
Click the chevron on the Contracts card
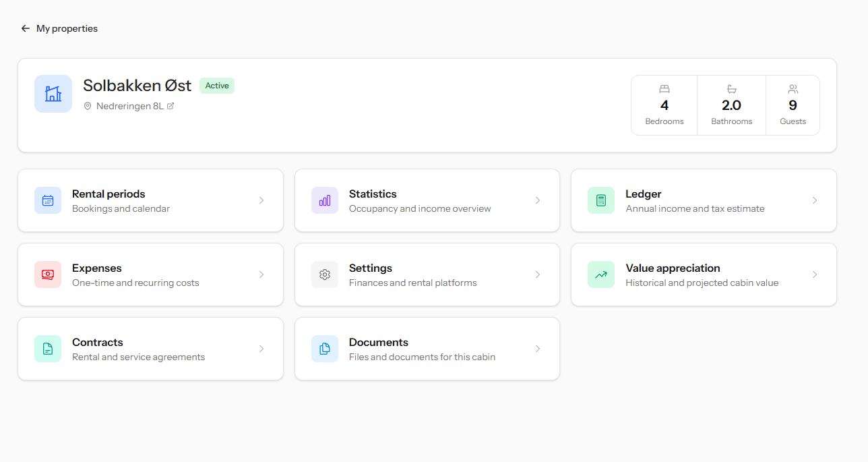coord(261,349)
